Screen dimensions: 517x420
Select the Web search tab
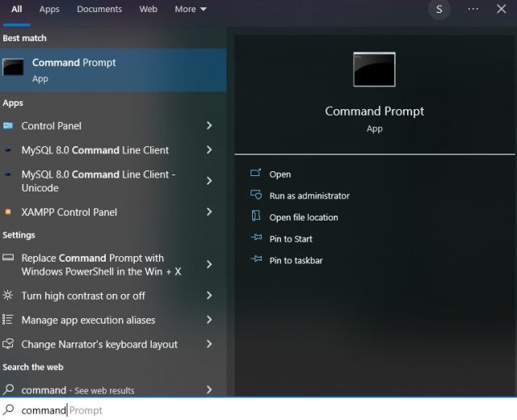coord(148,9)
